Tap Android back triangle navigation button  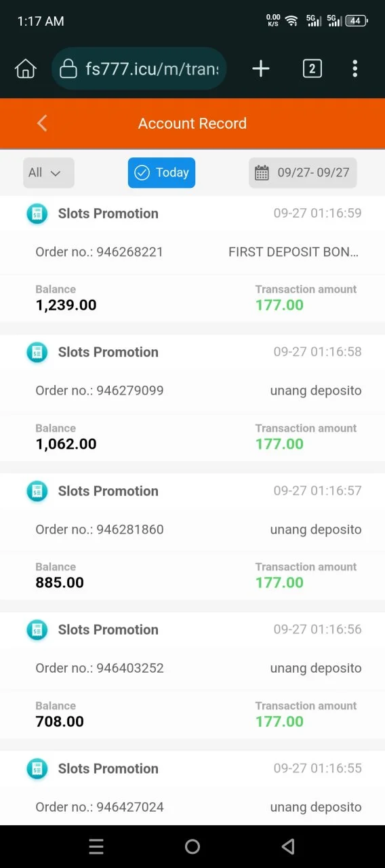pyautogui.click(x=288, y=846)
